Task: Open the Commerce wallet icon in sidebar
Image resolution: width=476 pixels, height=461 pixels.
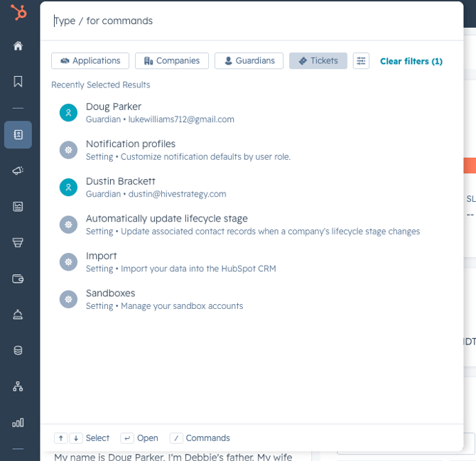Action: (x=18, y=278)
